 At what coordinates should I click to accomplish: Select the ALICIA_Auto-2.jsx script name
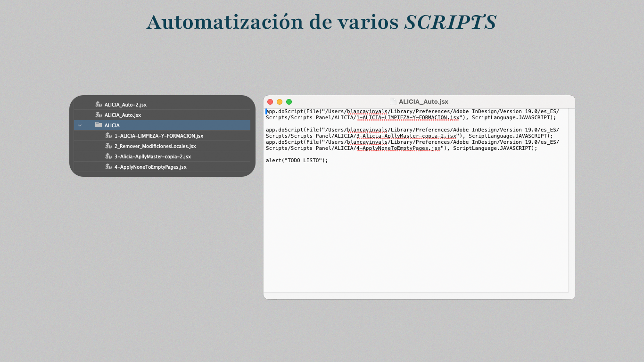(x=125, y=105)
